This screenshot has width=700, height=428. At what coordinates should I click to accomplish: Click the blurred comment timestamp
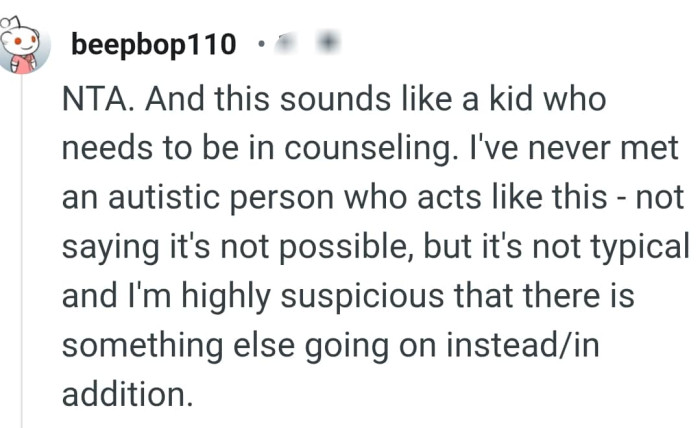(x=287, y=43)
